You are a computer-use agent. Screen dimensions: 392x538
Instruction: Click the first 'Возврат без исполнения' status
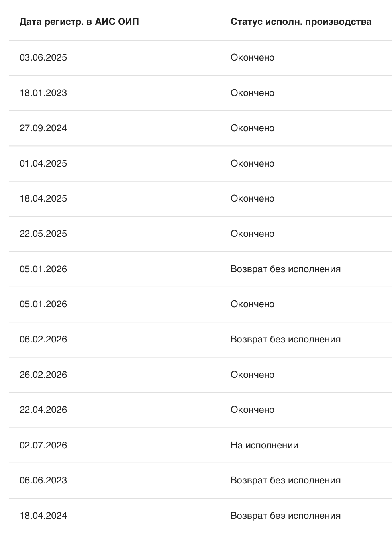pyautogui.click(x=286, y=269)
